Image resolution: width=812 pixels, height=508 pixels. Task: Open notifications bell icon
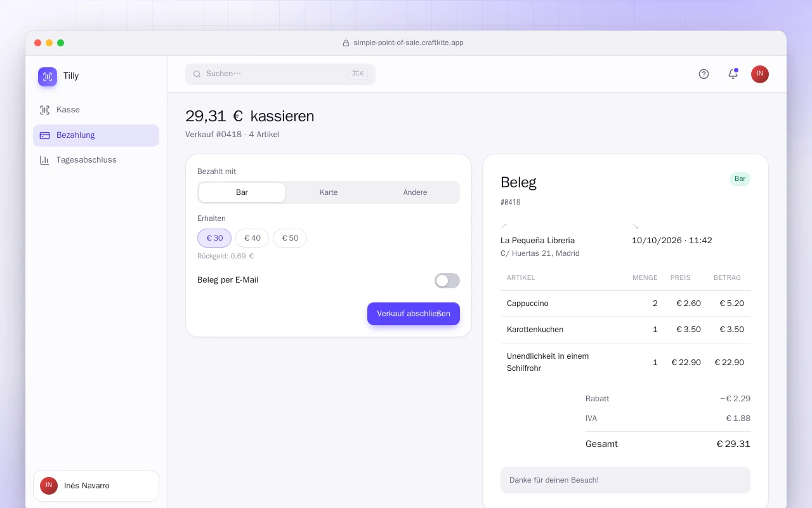point(733,74)
